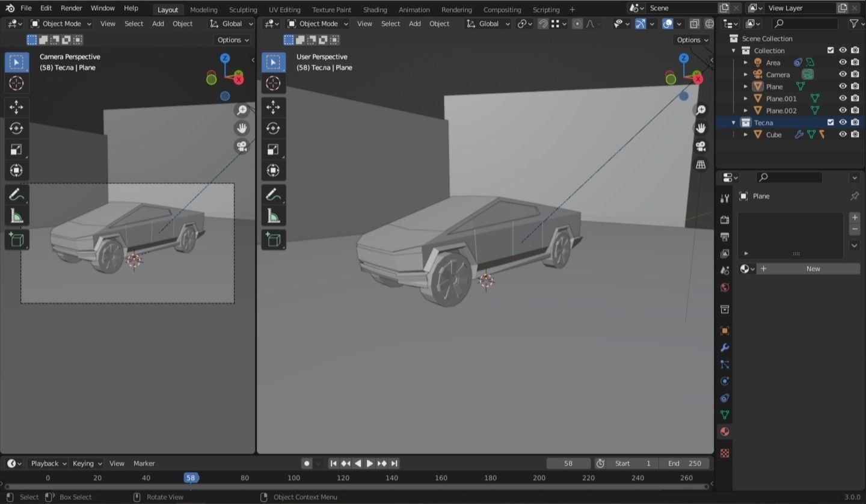Open Global orientation dropdown in User Perspective viewport
Screen dimensions: 866x504
click(x=488, y=23)
